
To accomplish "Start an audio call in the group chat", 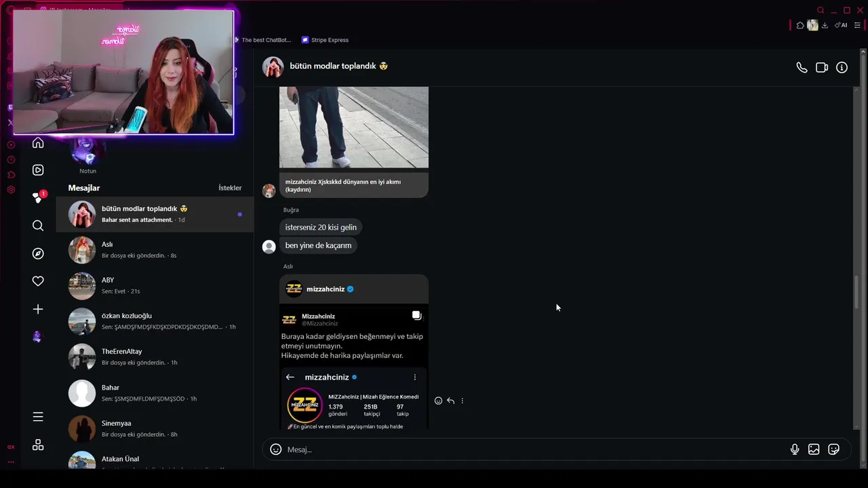I will pos(802,68).
